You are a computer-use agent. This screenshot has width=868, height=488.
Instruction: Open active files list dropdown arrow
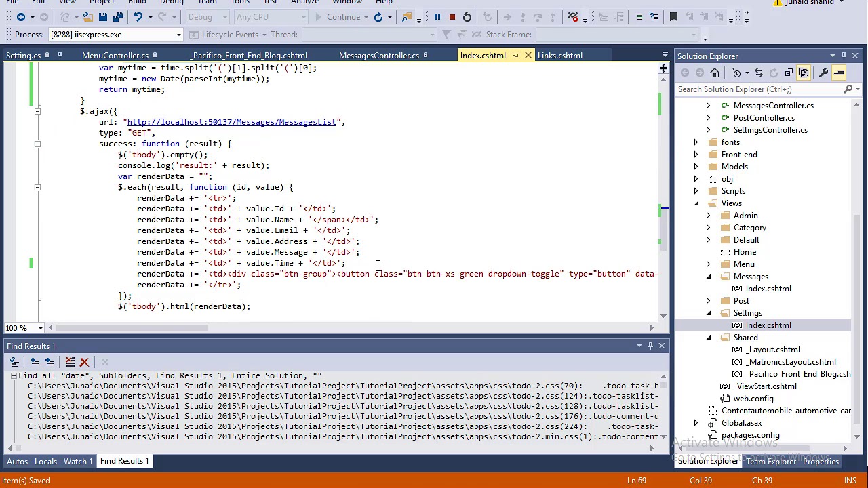(665, 56)
